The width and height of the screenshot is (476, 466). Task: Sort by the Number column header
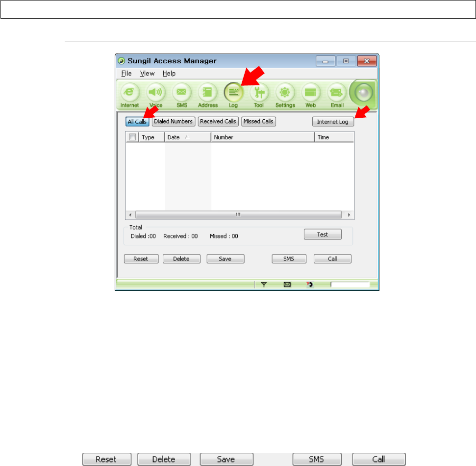(x=263, y=137)
